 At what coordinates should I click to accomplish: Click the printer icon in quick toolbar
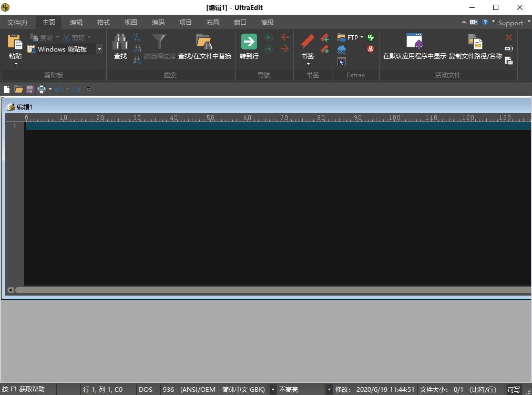[42, 89]
